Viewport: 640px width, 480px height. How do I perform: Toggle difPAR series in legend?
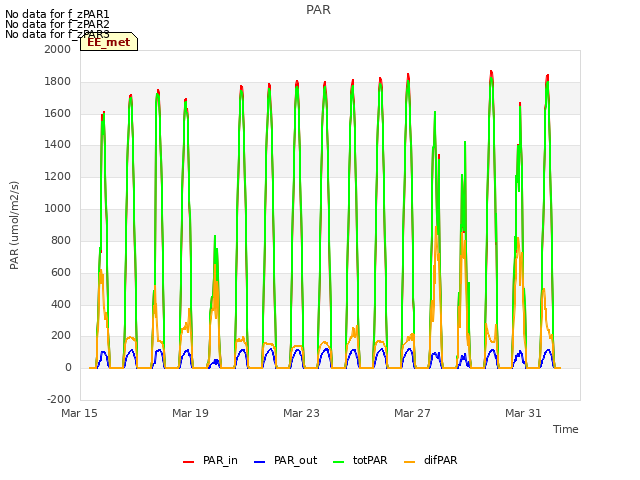click(431, 460)
